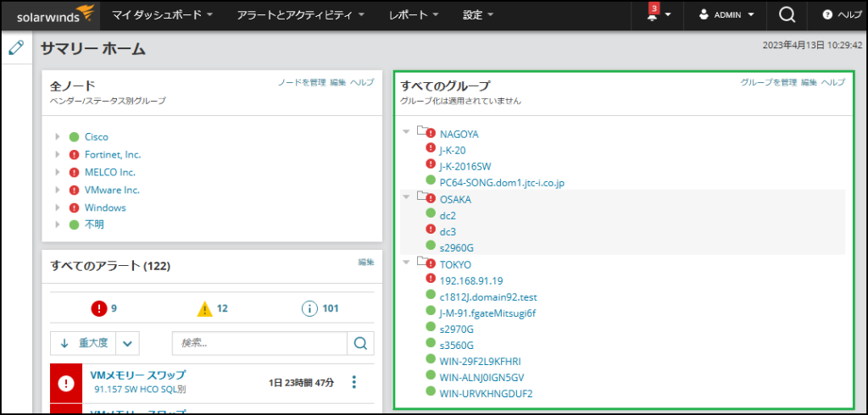The image size is (868, 415).
Task: Click the green status icon beside Cisco
Action: [x=75, y=136]
